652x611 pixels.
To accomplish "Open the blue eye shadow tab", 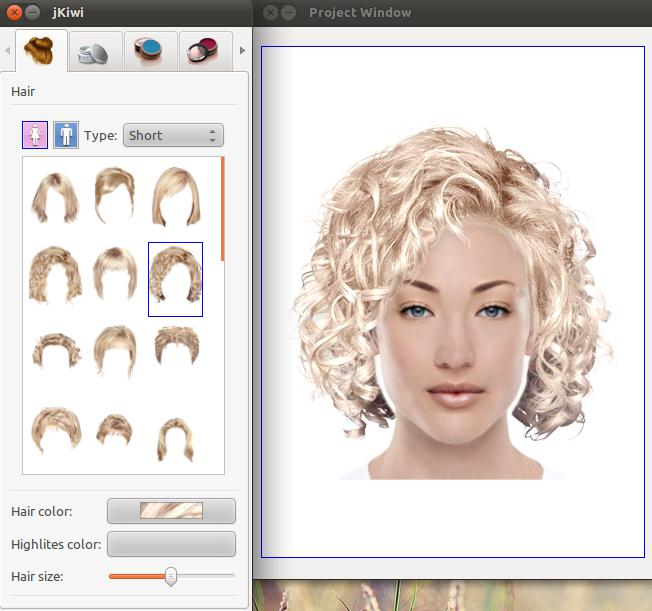I will click(x=150, y=51).
